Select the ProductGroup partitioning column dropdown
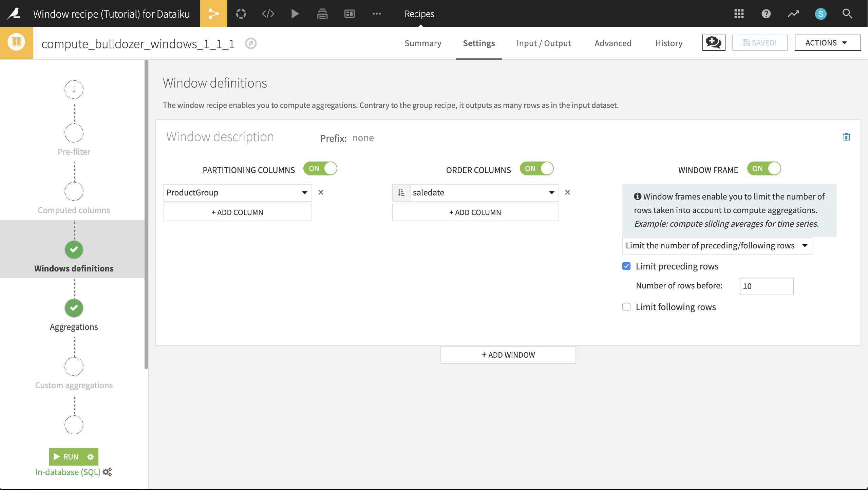The image size is (868, 490). point(237,192)
